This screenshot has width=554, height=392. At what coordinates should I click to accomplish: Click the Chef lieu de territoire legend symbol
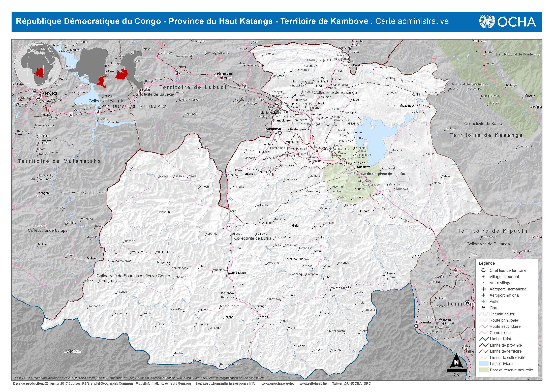[483, 271]
